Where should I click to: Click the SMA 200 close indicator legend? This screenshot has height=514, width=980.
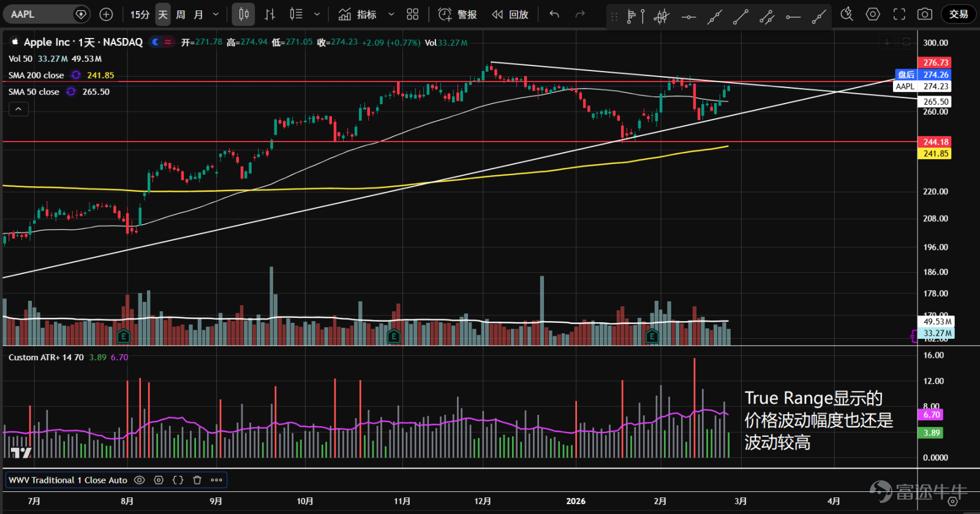tap(36, 75)
